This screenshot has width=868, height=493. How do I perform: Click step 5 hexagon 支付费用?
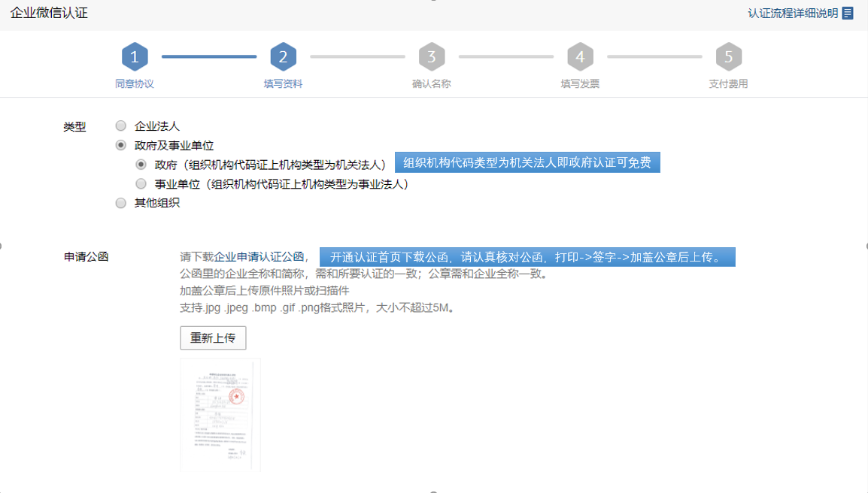[729, 56]
